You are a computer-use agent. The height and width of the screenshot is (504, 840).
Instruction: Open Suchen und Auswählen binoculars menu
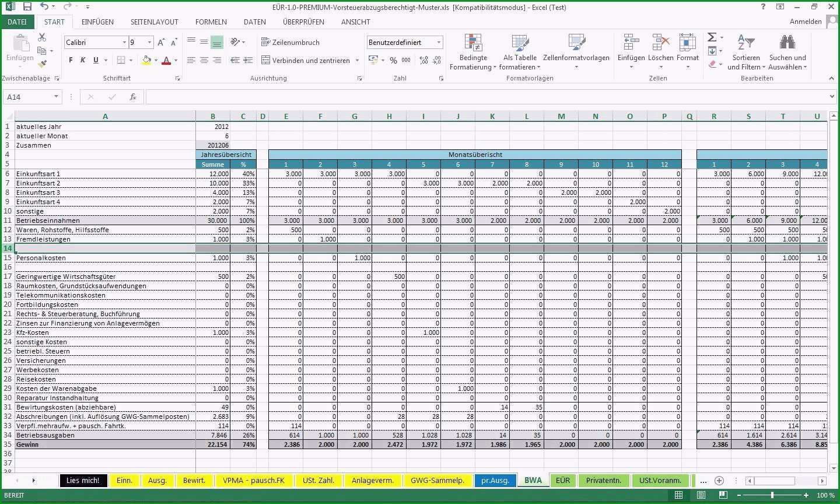click(787, 51)
